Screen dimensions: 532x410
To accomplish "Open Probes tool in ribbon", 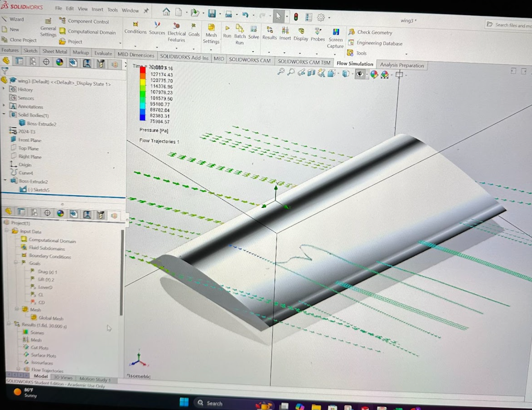I will point(318,35).
